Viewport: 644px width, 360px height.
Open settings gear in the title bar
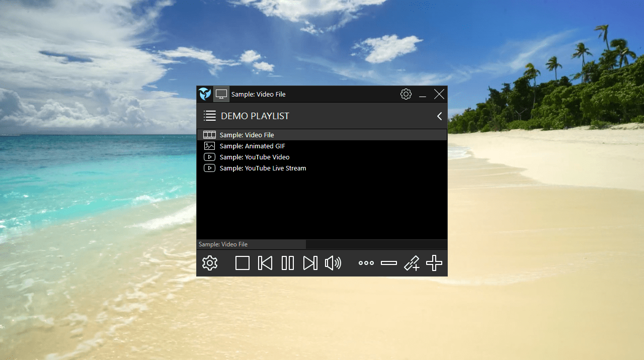(x=406, y=94)
